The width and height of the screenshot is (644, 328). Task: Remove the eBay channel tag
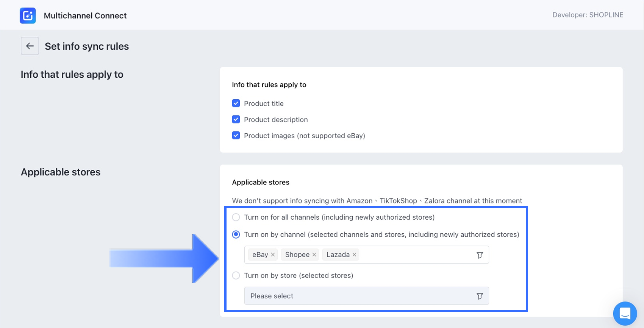(273, 255)
